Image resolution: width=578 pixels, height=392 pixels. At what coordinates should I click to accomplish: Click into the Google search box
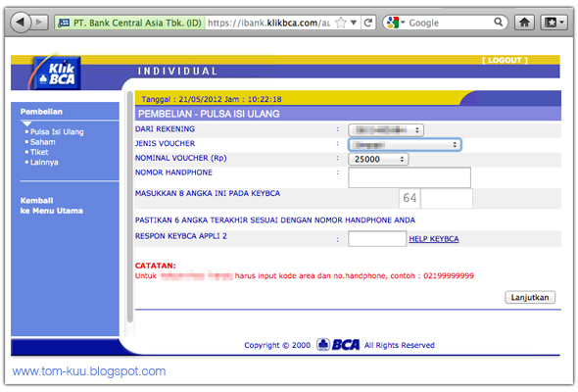click(450, 23)
